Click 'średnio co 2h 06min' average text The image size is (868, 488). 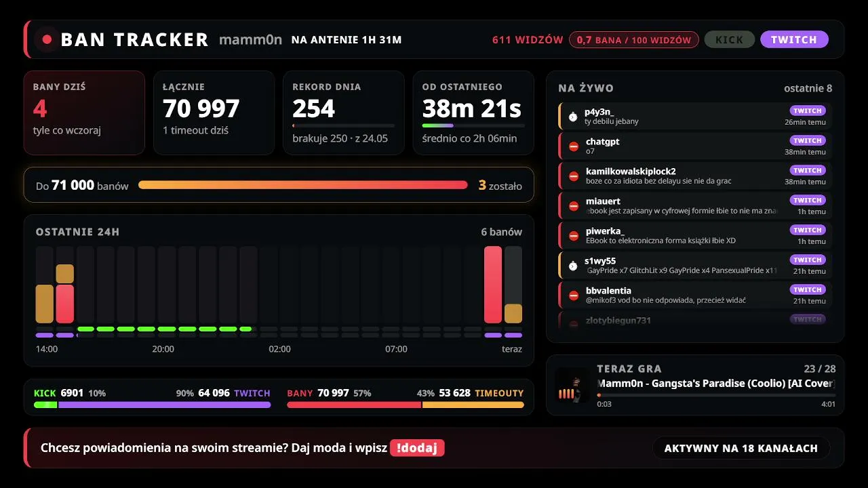pyautogui.click(x=469, y=138)
